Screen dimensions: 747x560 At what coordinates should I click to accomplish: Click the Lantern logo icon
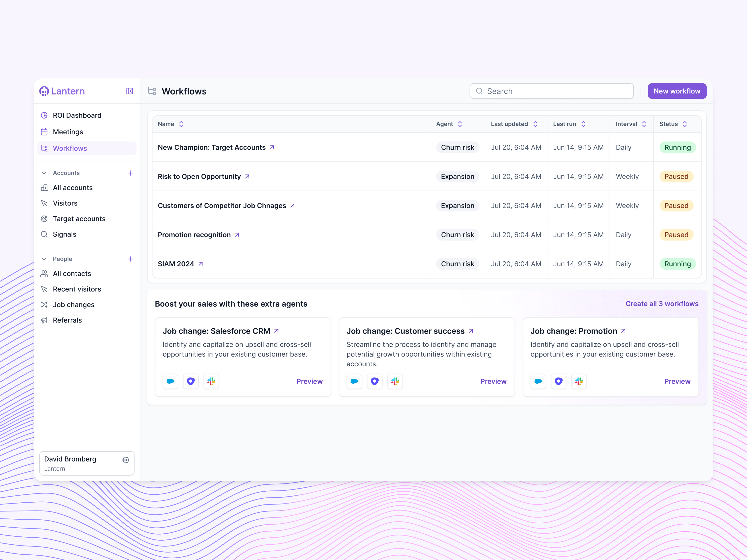44,91
